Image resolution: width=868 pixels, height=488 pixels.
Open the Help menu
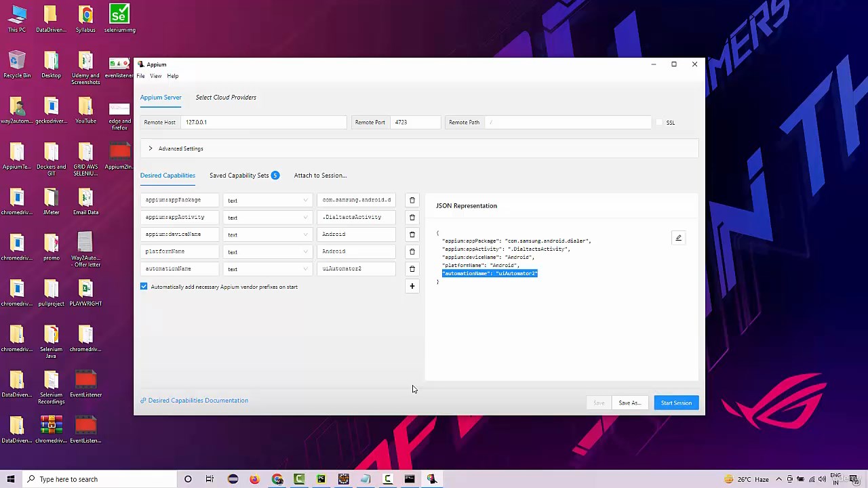pos(173,76)
